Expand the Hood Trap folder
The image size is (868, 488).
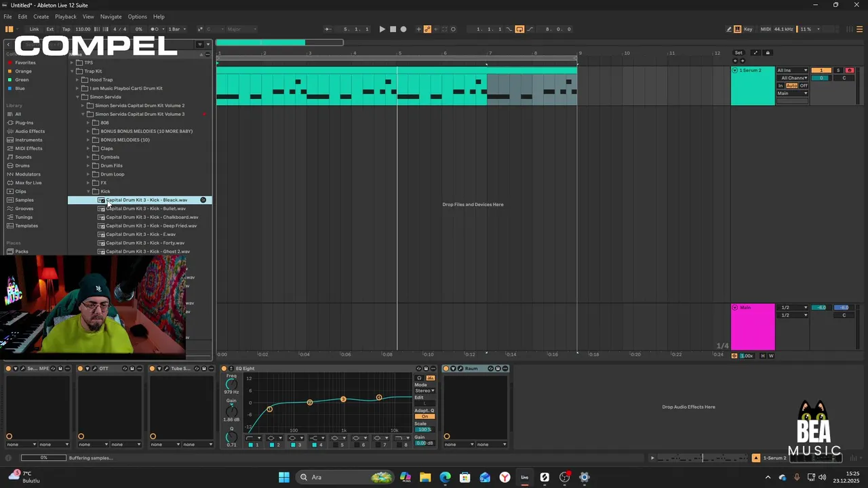(x=77, y=80)
